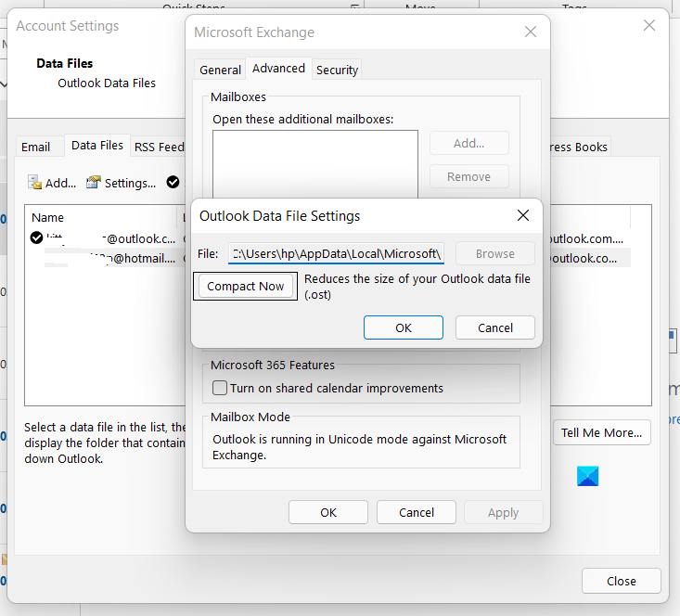Click the Compact Now button
Viewport: 680px width, 616px height.
245,287
